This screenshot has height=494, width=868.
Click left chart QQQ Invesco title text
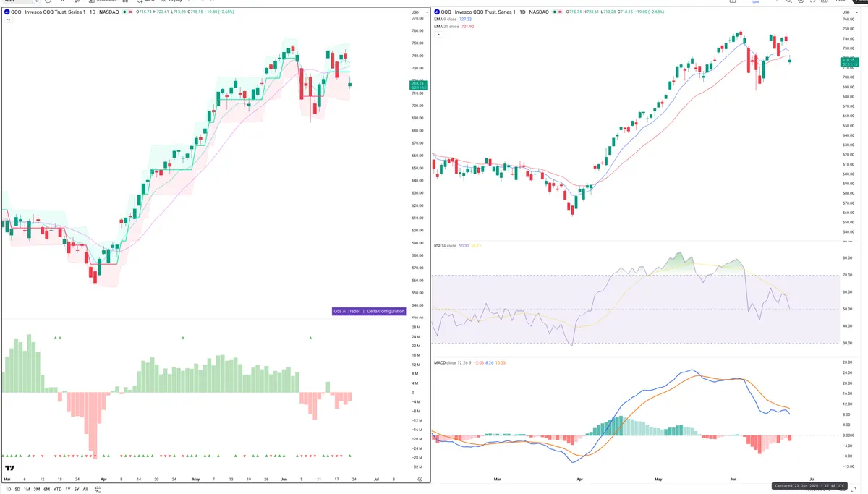tap(65, 12)
